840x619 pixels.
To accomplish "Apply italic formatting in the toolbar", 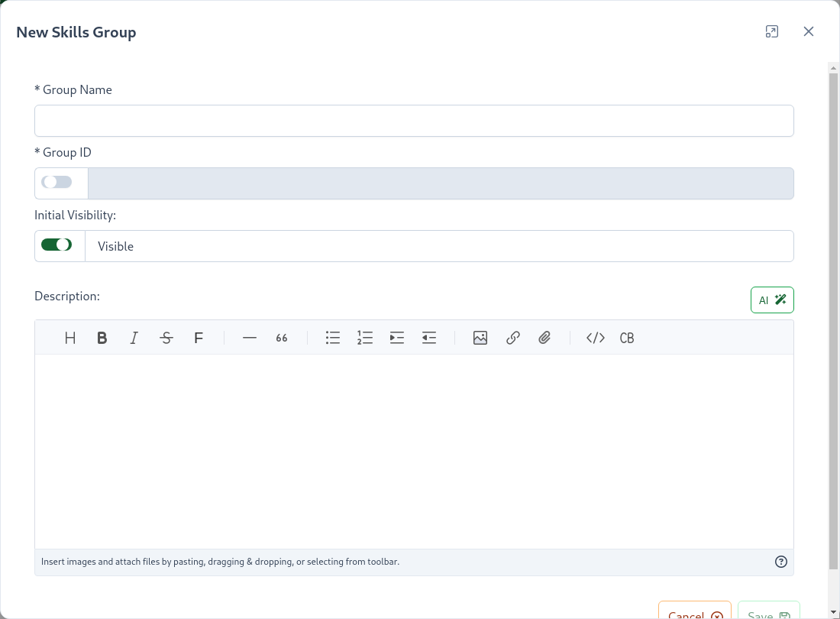I will [x=134, y=338].
